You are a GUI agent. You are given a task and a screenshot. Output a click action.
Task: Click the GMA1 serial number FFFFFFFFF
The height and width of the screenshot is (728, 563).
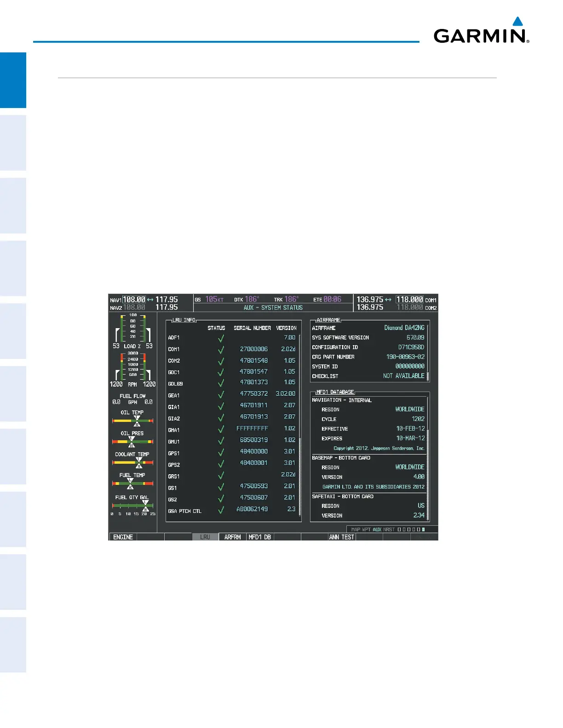pos(252,428)
